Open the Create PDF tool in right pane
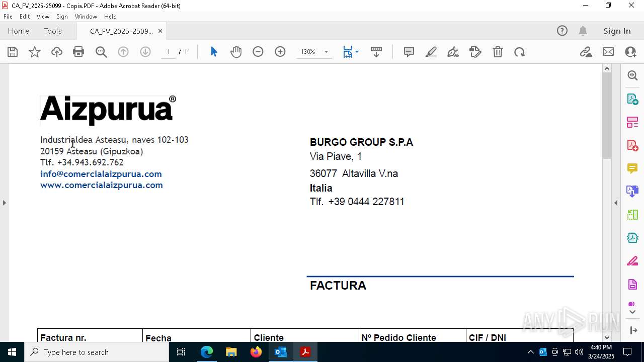The image size is (644, 362). (632, 145)
